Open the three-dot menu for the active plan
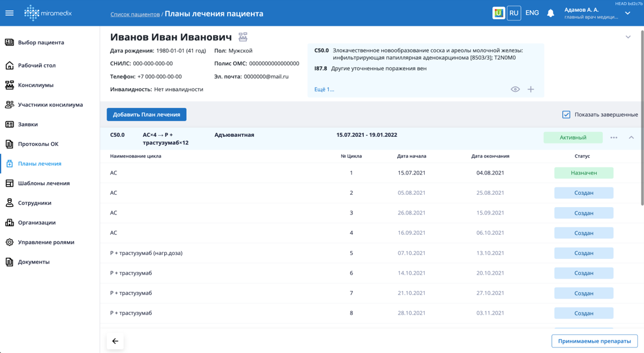The image size is (644, 353). (614, 137)
